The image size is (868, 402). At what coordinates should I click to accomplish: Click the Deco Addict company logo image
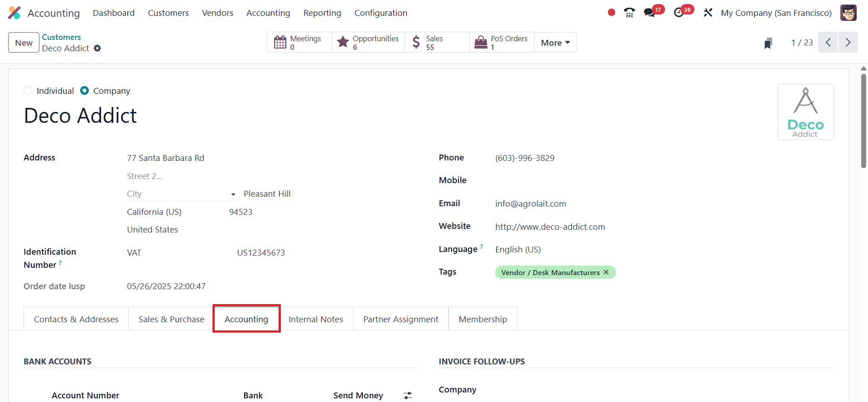tap(805, 112)
